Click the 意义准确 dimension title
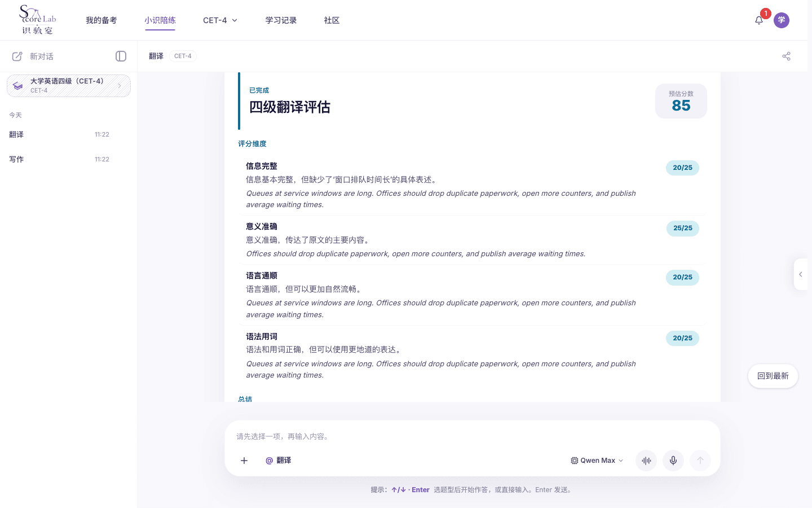Screen dimensions: 812x508 (262, 226)
